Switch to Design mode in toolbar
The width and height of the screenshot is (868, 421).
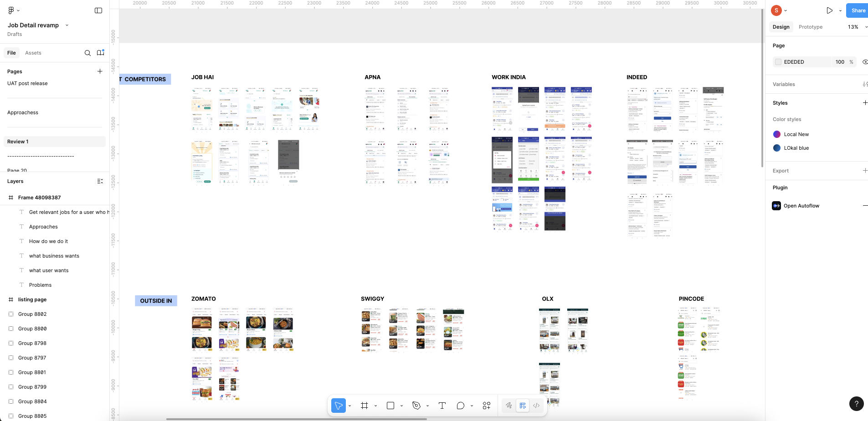[523, 406]
